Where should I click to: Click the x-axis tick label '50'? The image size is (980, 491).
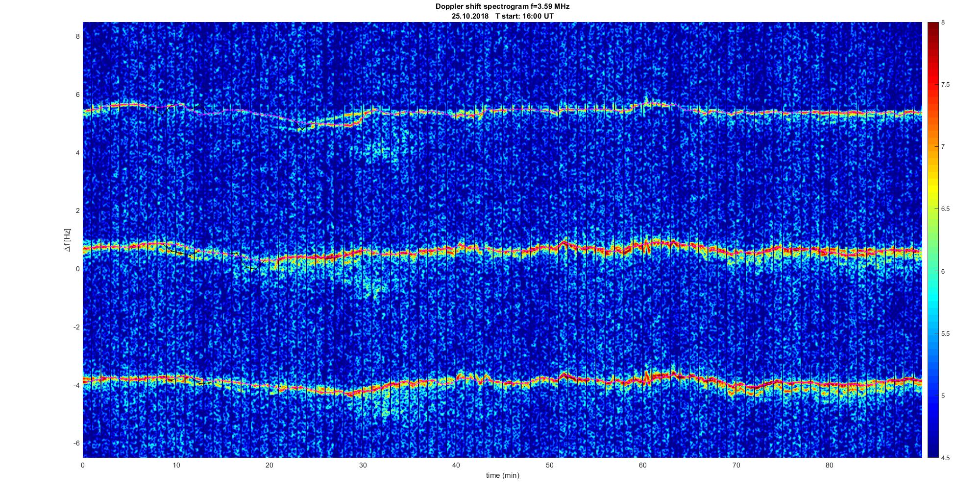point(549,465)
